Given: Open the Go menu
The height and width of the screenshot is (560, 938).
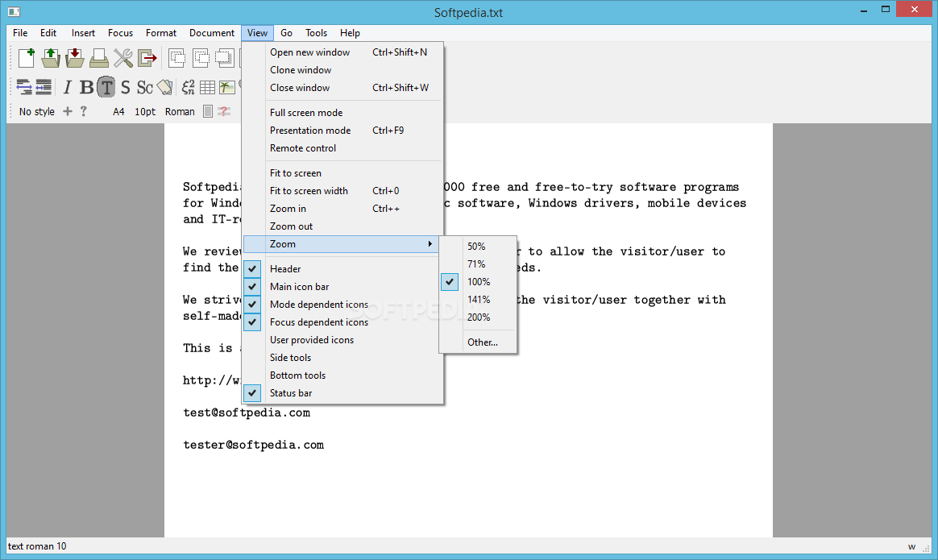Looking at the screenshot, I should coord(287,33).
